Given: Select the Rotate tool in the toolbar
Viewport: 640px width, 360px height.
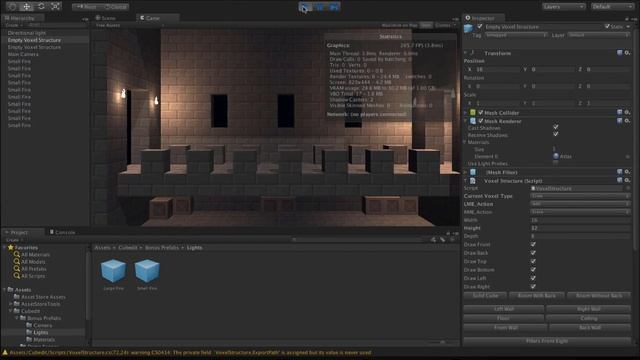Looking at the screenshot, I should tap(41, 7).
